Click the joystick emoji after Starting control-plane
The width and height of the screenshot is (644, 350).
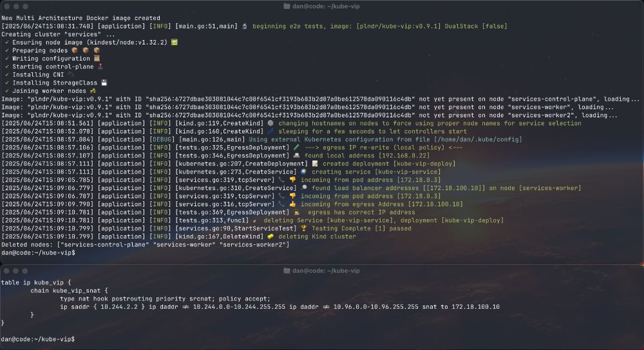click(100, 66)
